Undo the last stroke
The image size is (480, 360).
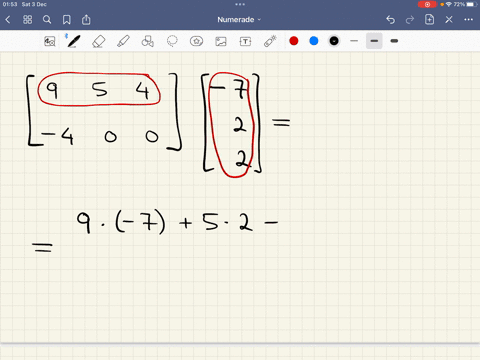(x=390, y=20)
